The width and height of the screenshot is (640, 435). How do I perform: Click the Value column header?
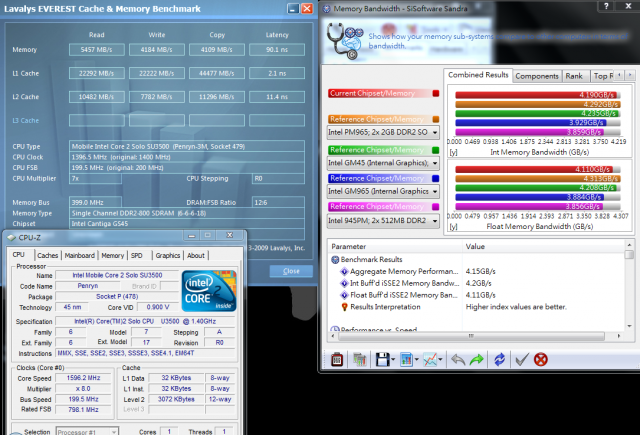coord(544,246)
